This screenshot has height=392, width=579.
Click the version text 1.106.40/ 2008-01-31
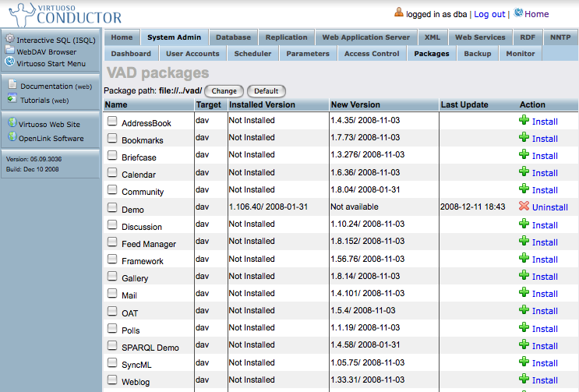click(x=268, y=207)
